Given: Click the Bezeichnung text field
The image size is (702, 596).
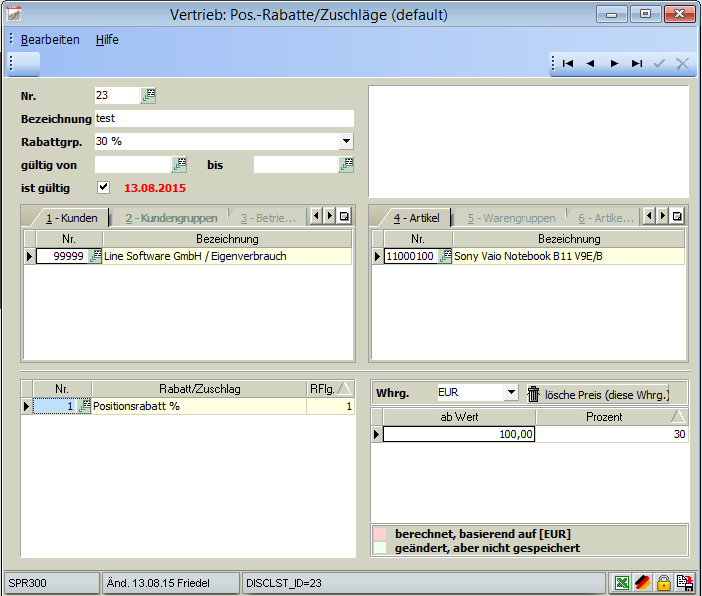Looking at the screenshot, I should tap(224, 118).
